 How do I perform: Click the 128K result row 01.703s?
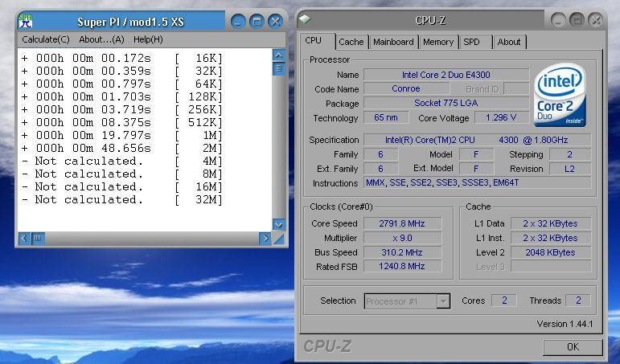point(121,97)
